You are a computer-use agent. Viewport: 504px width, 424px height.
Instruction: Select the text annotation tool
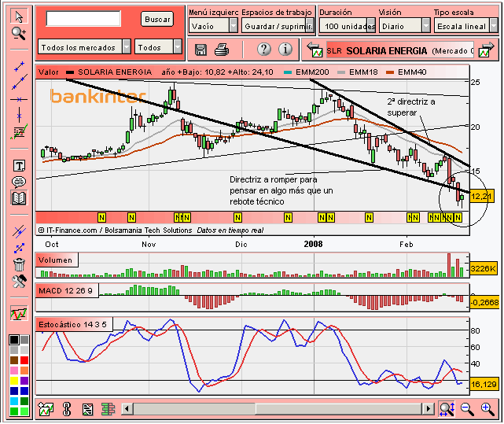[x=19, y=166]
